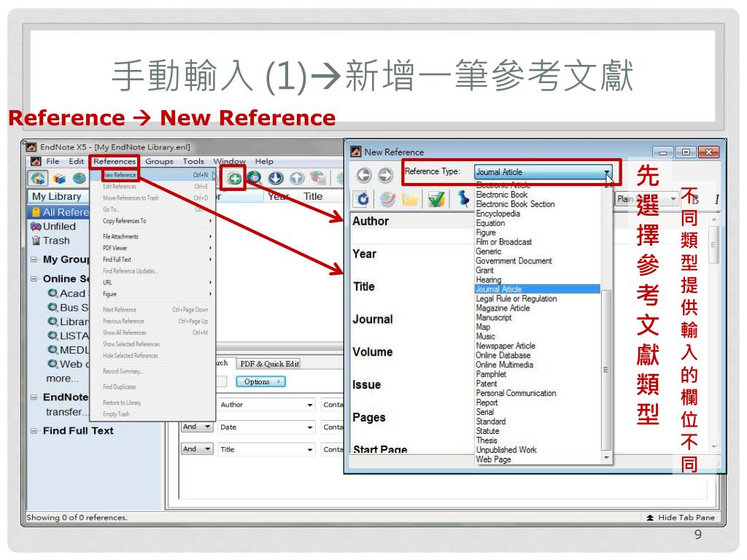
Task: Click the blue down-arrow Import icon
Action: click(276, 179)
